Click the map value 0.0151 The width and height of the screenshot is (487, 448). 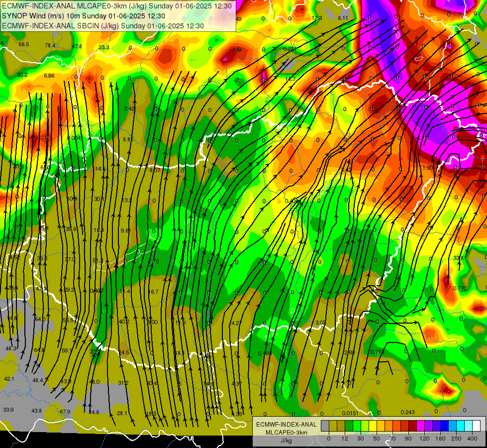350,413
